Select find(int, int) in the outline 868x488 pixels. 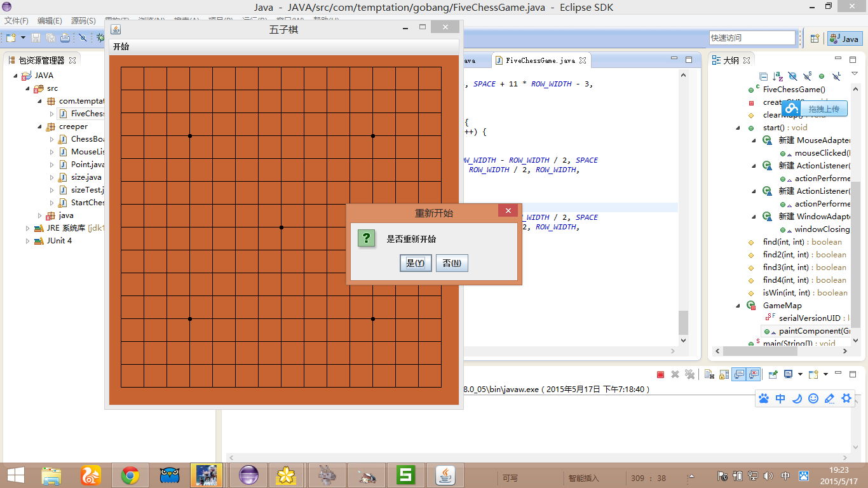click(803, 242)
